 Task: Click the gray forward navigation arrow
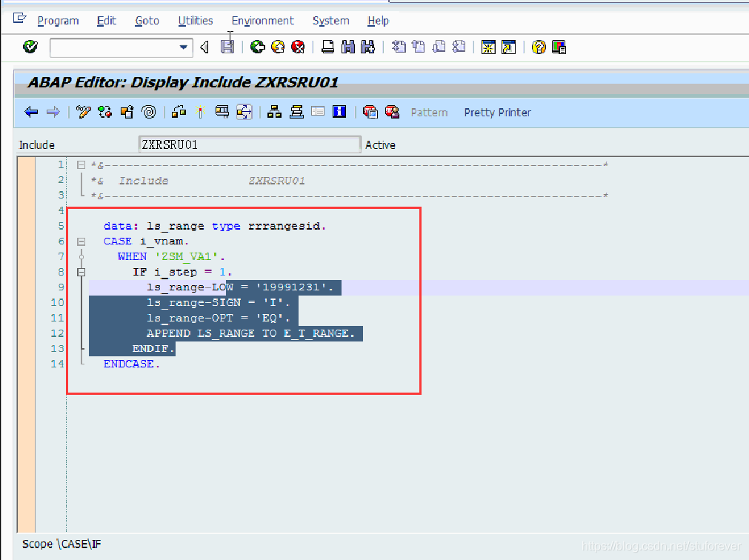(x=53, y=112)
